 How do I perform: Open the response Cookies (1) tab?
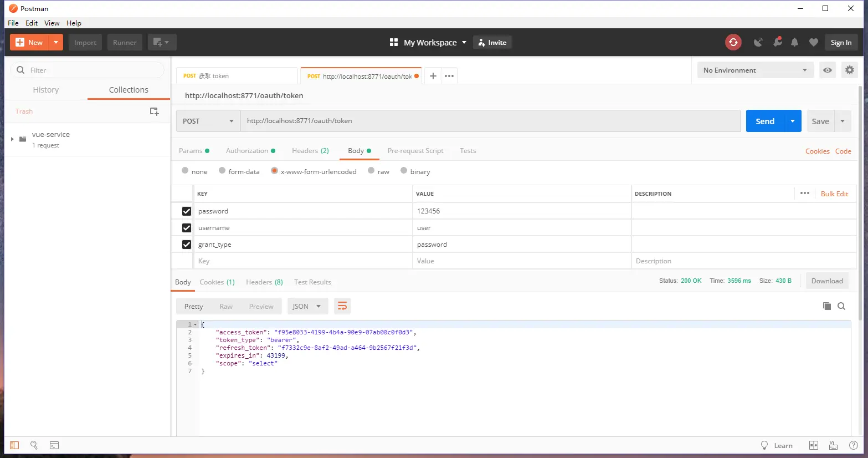click(x=217, y=282)
